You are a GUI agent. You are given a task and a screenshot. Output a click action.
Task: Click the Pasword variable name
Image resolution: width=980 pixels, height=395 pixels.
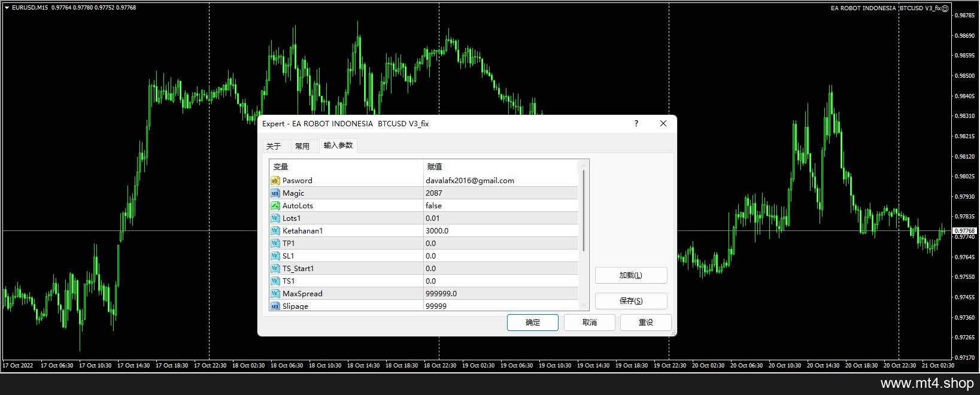[x=298, y=181]
